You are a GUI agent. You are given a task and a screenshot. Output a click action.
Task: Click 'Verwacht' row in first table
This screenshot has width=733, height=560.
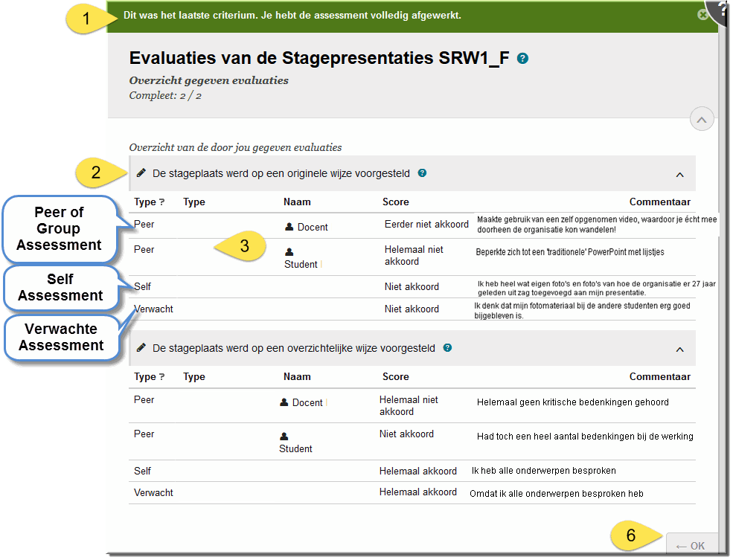412,309
